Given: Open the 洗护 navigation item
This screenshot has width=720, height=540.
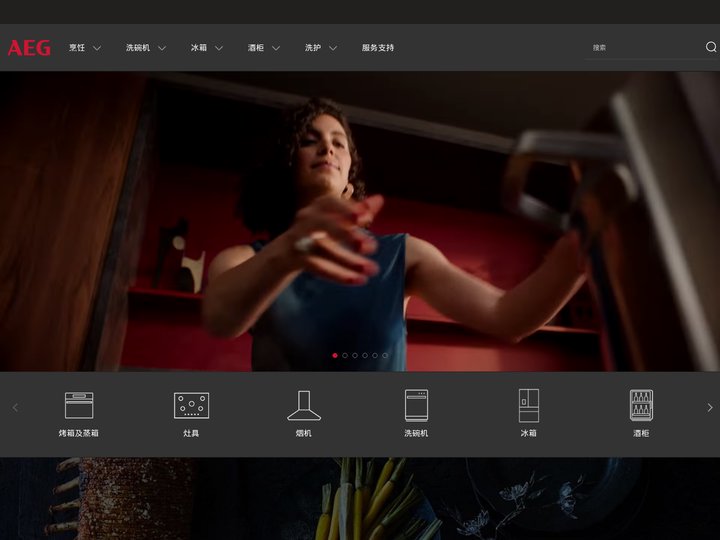Looking at the screenshot, I should pos(313,48).
